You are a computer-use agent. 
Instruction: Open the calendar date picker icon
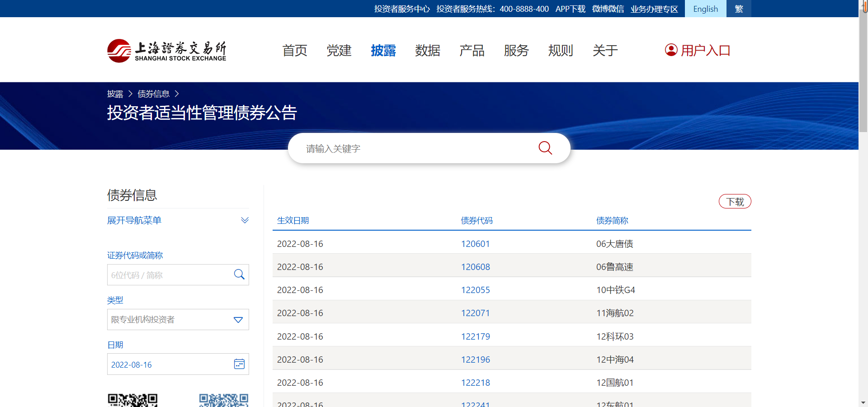point(239,364)
